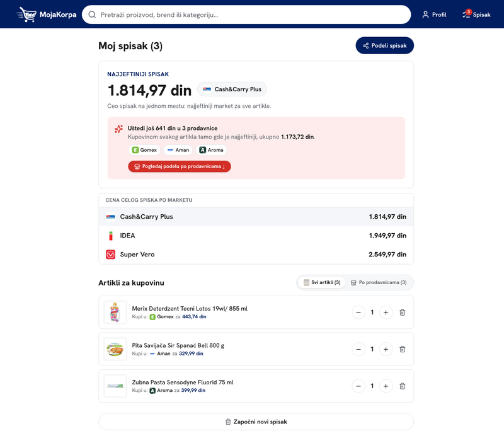The width and height of the screenshot is (504, 443).
Task: Open Merix Deterdzent Tecni Lotos title
Action: (190, 308)
